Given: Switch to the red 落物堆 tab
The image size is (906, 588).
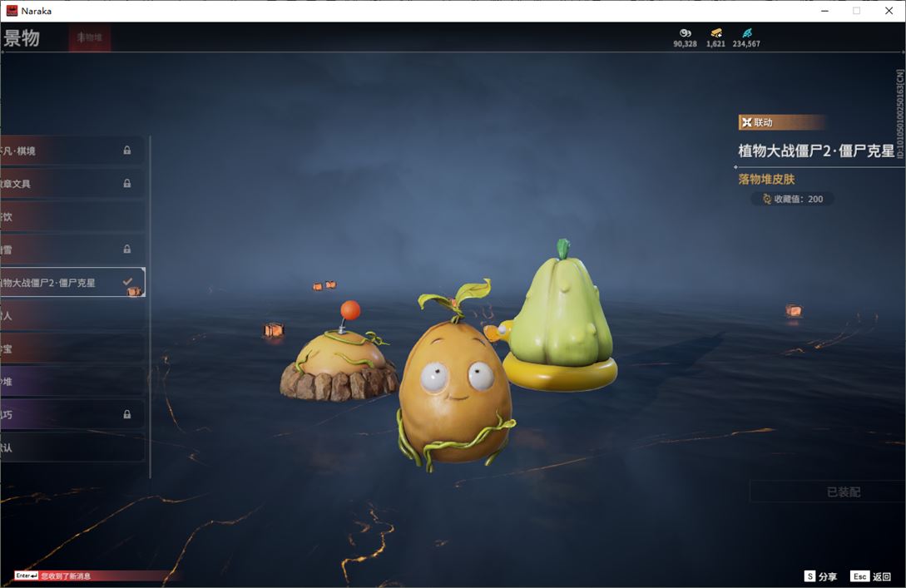Looking at the screenshot, I should click(x=90, y=37).
